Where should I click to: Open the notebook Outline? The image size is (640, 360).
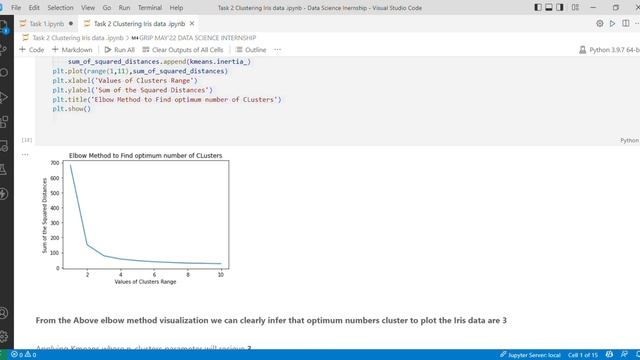click(x=251, y=50)
